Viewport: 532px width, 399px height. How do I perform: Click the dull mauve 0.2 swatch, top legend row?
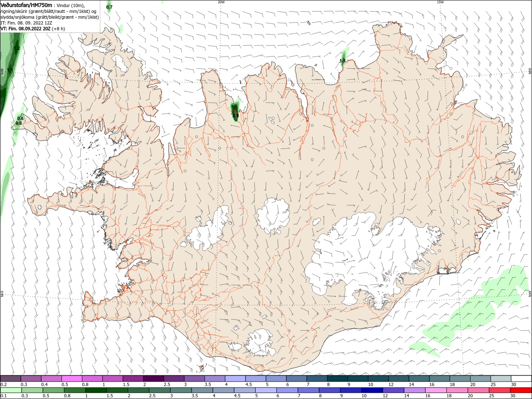click(x=10, y=379)
